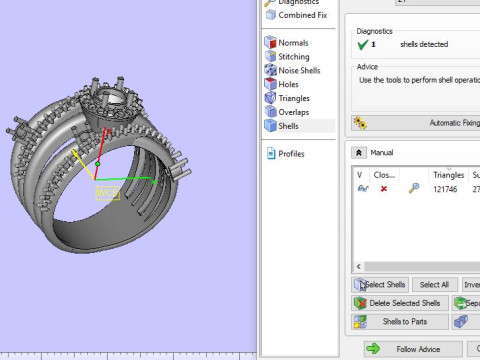The width and height of the screenshot is (480, 360).
Task: Zoom to shell with magnifier icon
Action: point(414,189)
